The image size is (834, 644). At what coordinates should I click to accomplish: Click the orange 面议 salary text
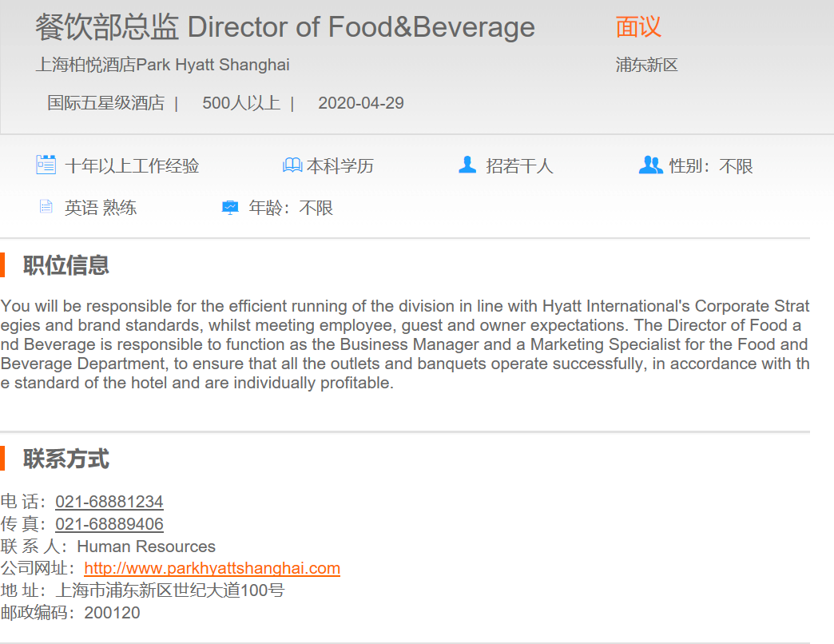[638, 27]
